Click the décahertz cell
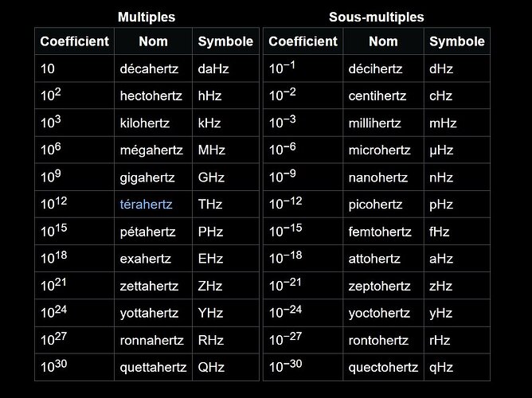 tap(154, 68)
